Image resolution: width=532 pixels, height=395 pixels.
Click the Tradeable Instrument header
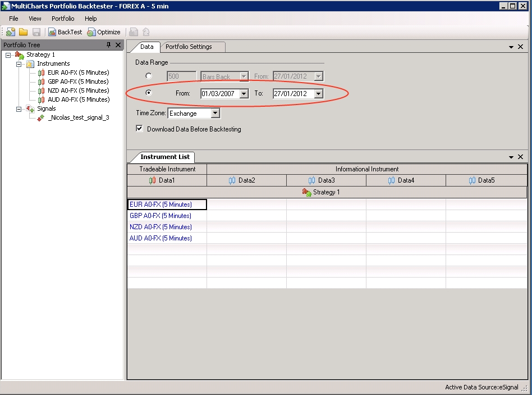[x=167, y=169]
